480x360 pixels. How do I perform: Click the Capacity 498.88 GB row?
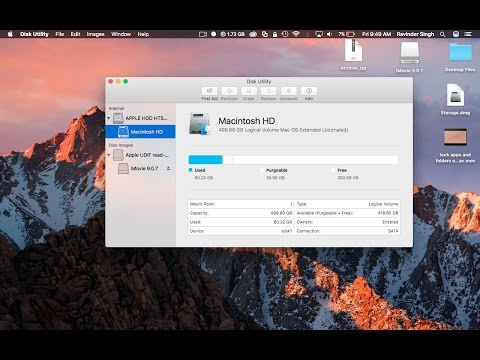[x=241, y=213]
